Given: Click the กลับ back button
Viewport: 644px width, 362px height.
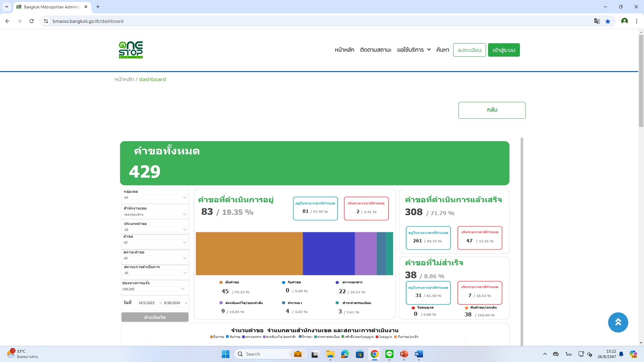Looking at the screenshot, I should (492, 110).
